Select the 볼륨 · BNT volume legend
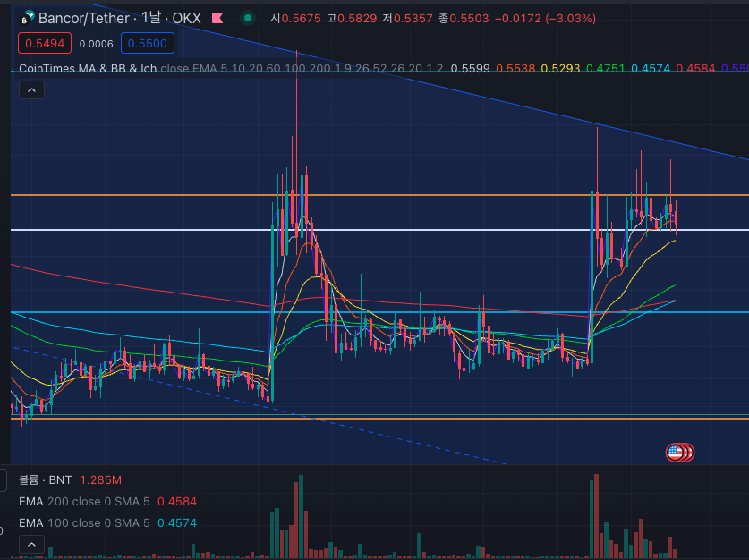This screenshot has width=749, height=560. coord(46,479)
